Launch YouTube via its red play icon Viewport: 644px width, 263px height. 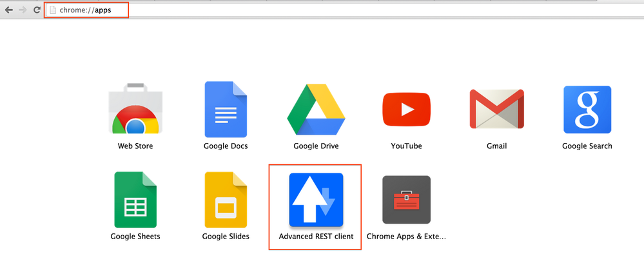point(406,109)
